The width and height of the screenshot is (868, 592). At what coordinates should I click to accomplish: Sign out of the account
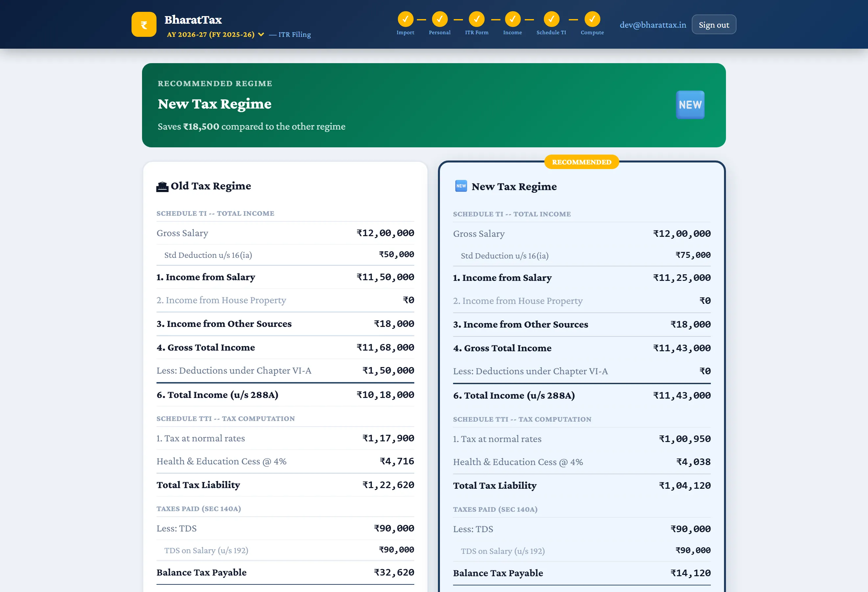714,25
